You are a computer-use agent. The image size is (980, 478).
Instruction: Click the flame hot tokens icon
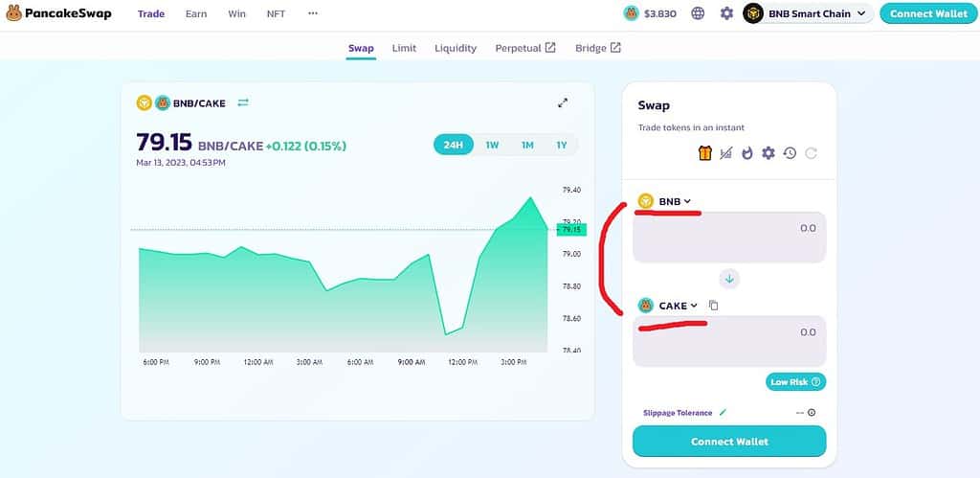(x=747, y=153)
